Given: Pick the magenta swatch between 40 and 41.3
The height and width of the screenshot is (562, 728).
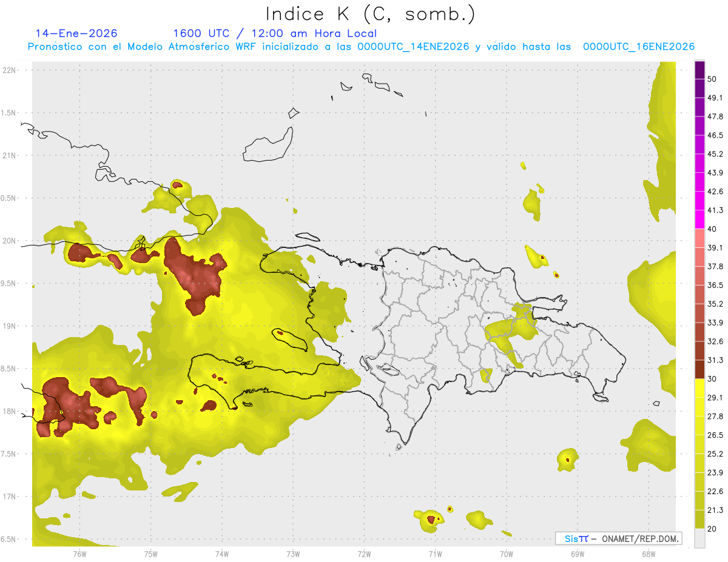Looking at the screenshot, I should pos(699,219).
